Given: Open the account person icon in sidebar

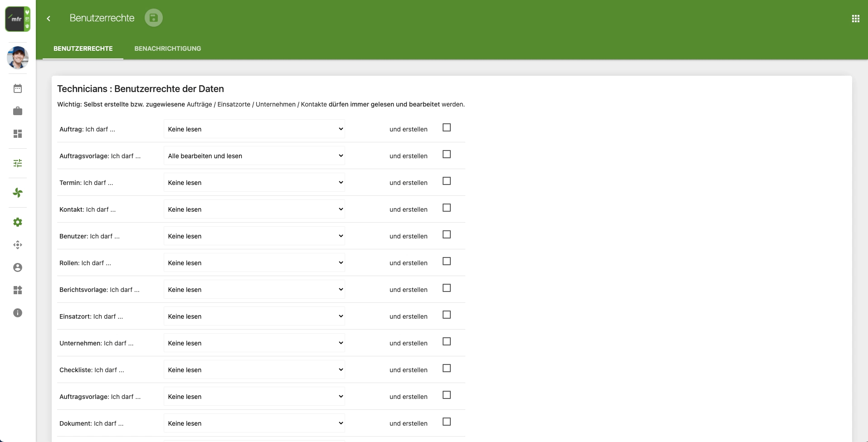Looking at the screenshot, I should (18, 267).
